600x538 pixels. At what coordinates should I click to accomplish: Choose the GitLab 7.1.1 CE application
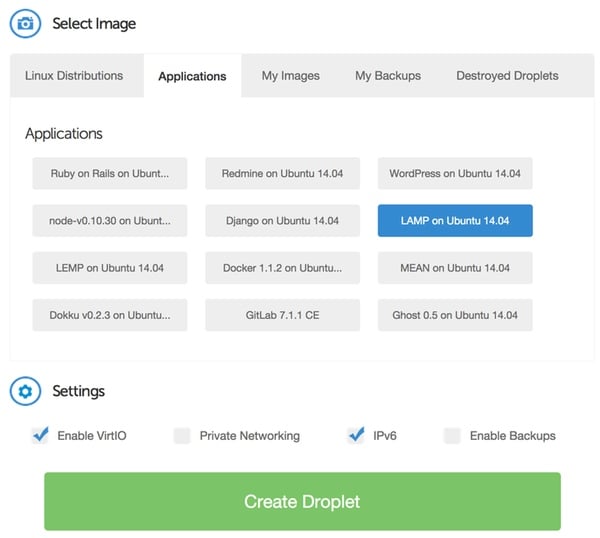pos(282,315)
